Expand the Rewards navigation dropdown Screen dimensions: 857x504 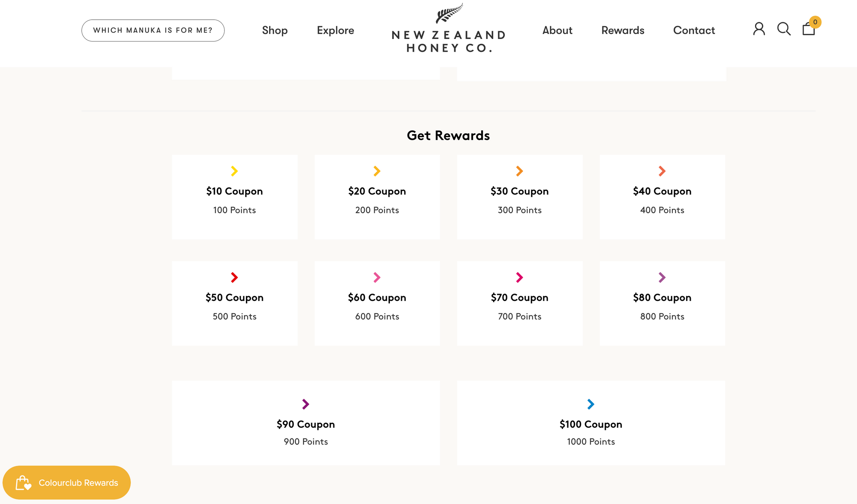[623, 30]
